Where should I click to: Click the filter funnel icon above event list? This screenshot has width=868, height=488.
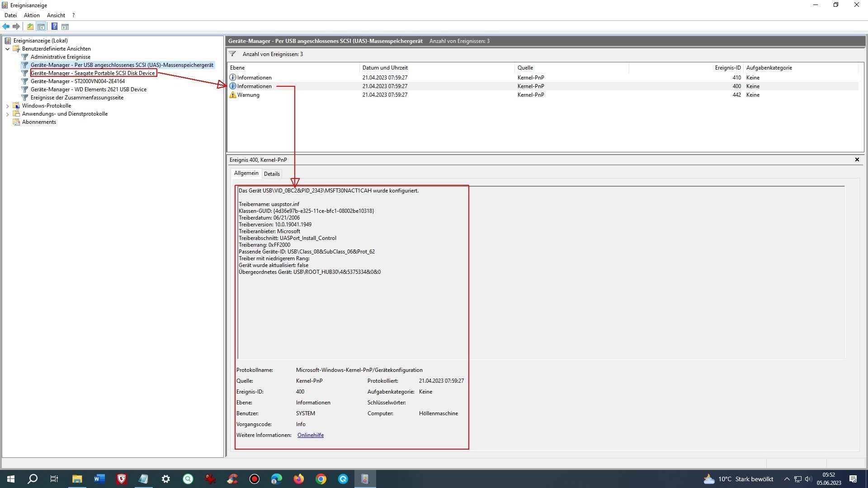(x=232, y=54)
